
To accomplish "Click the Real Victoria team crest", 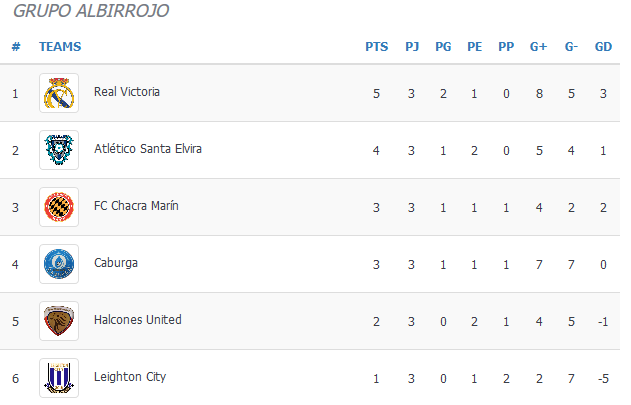I will pyautogui.click(x=59, y=93).
